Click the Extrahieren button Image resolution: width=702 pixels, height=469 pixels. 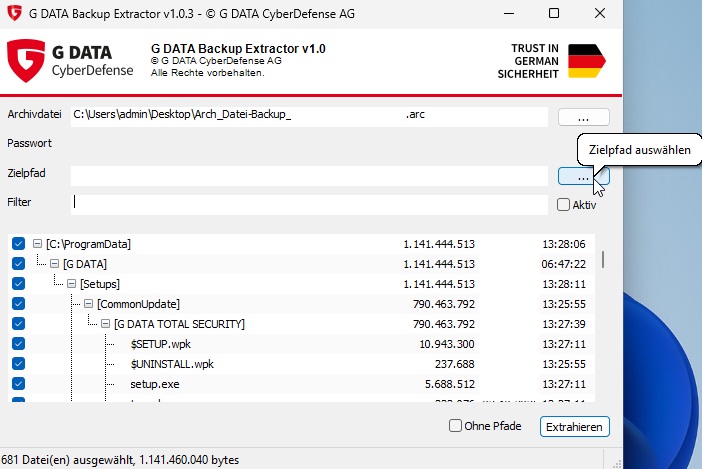574,427
